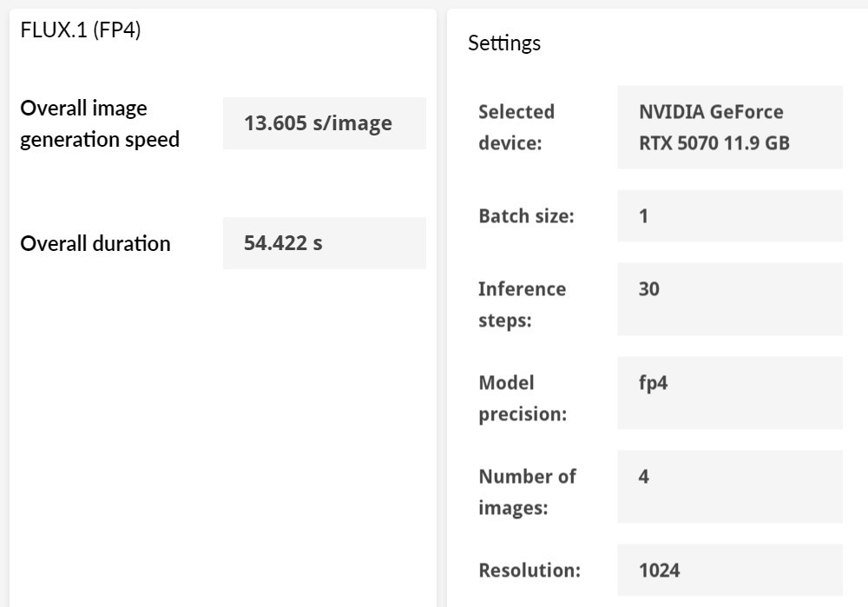Click the Overall image generation speed label
Image resolution: width=868 pixels, height=607 pixels.
[x=100, y=123]
